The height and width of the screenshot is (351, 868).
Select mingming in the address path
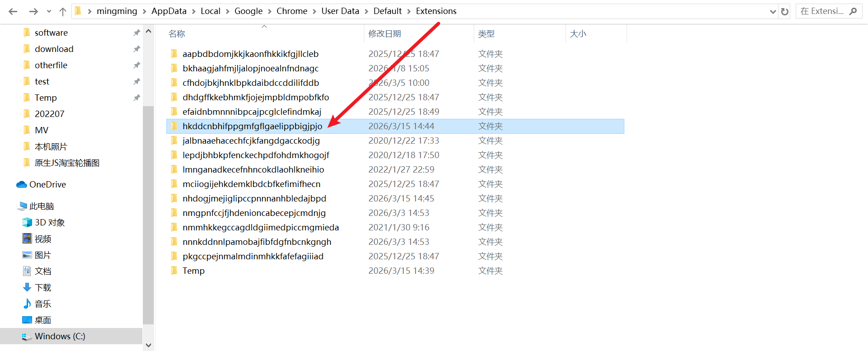117,11
